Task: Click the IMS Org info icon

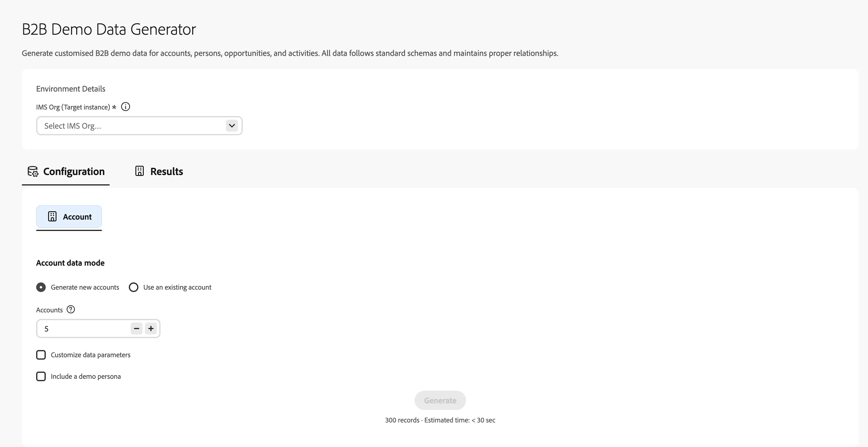Action: (125, 107)
